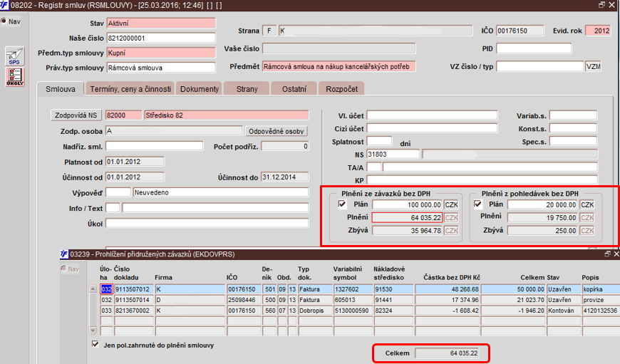Click the app logo in main title bar

click(x=5, y=5)
